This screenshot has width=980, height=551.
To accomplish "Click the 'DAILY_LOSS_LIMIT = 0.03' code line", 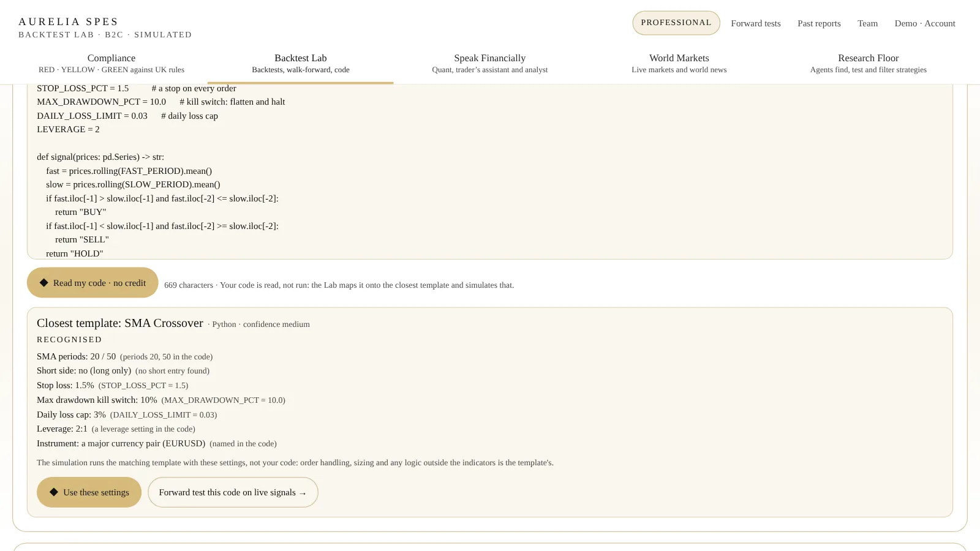I will click(92, 116).
